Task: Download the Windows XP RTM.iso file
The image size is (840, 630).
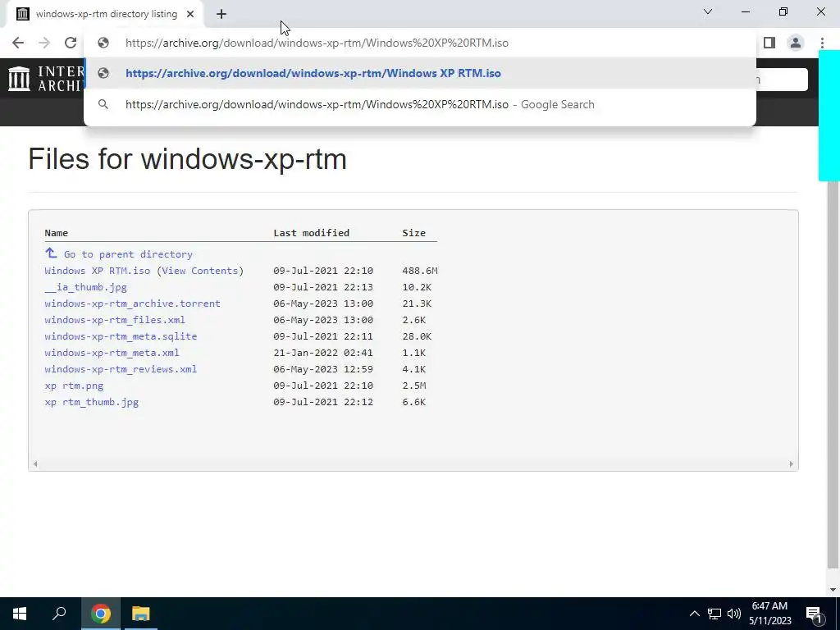Action: [98, 271]
